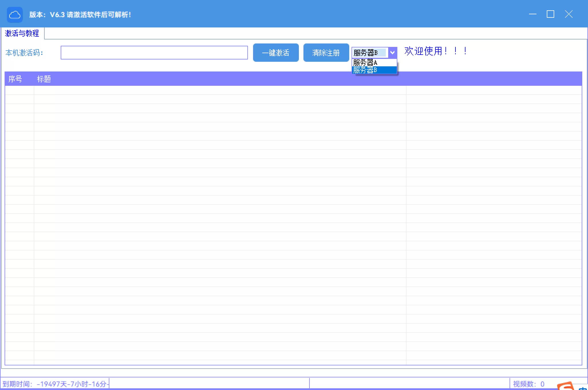
Task: Click the server combo box text field
Action: [370, 53]
